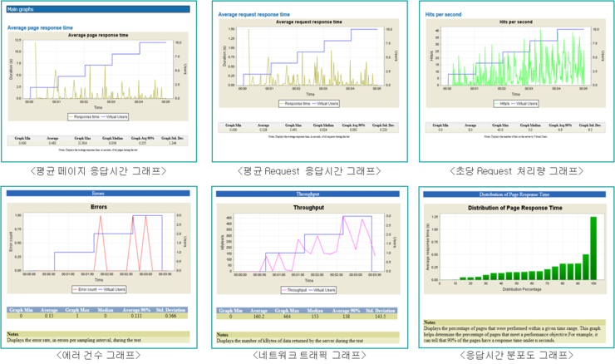Click the "Error count" legend entry

point(84,289)
